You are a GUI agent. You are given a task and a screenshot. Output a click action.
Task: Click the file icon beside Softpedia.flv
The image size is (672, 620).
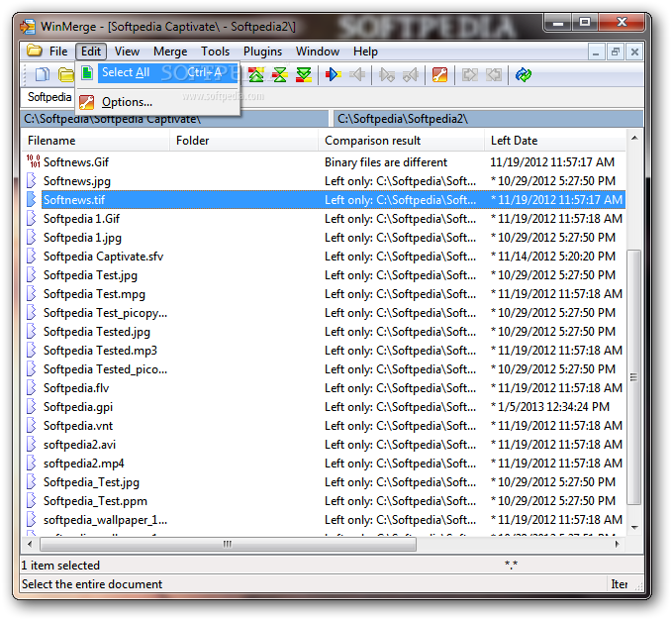pyautogui.click(x=32, y=387)
